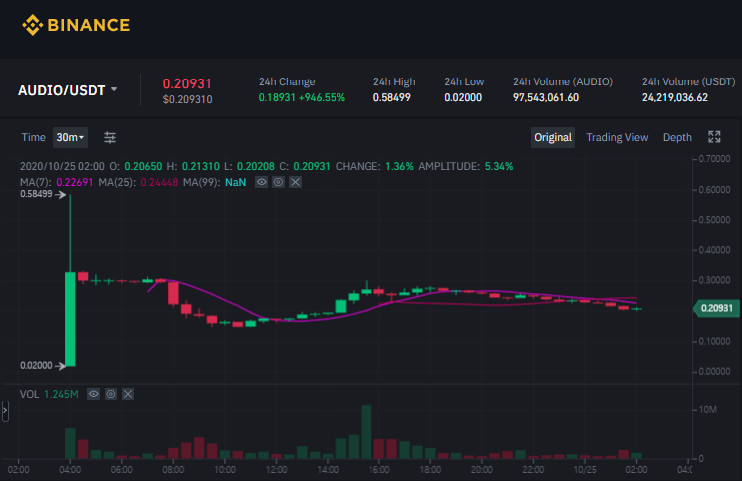Screen dimensions: 742x481
Task: Open the 30m time interval dropdown
Action: [70, 137]
